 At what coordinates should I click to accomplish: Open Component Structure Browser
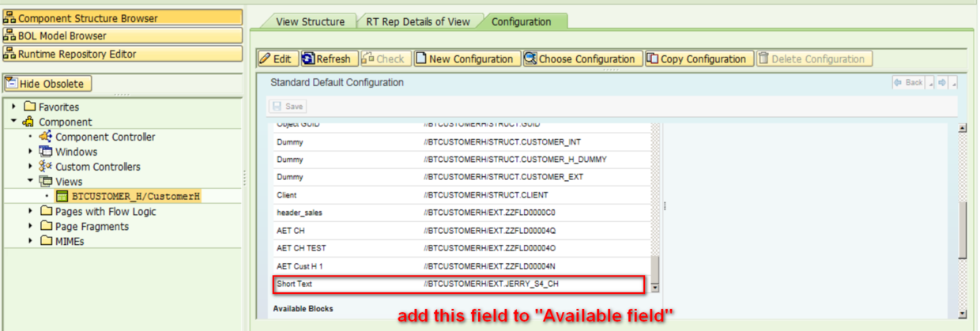point(122,17)
